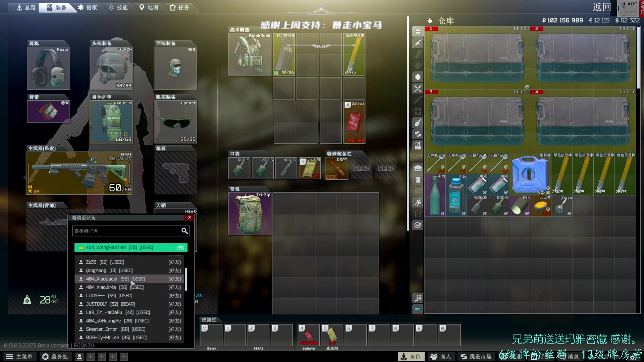The image size is (644, 362).
Task: Click the ₽ 102 156 989 rouble balance
Action: tap(562, 20)
